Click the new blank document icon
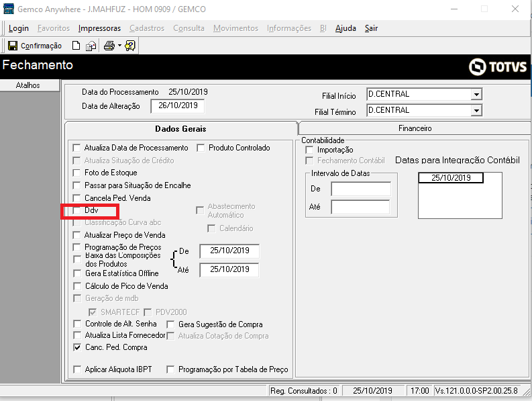Viewport: 532px width, 401px height. pyautogui.click(x=76, y=46)
